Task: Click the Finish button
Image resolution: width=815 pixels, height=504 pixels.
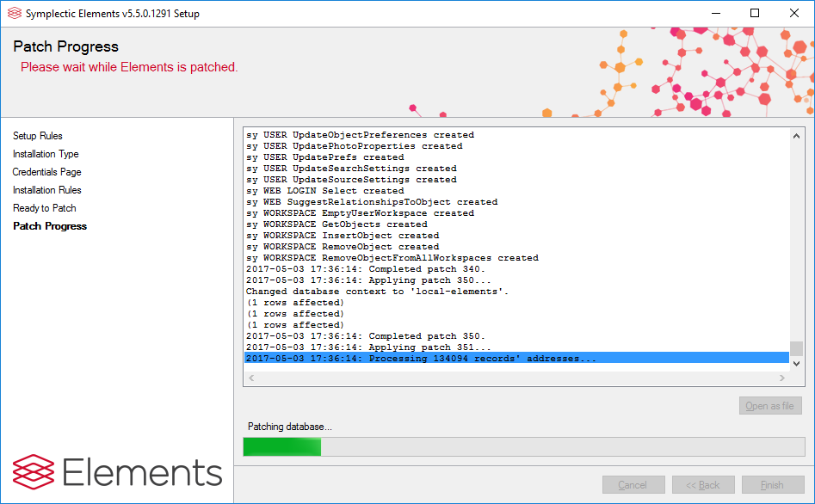Action: point(772,485)
